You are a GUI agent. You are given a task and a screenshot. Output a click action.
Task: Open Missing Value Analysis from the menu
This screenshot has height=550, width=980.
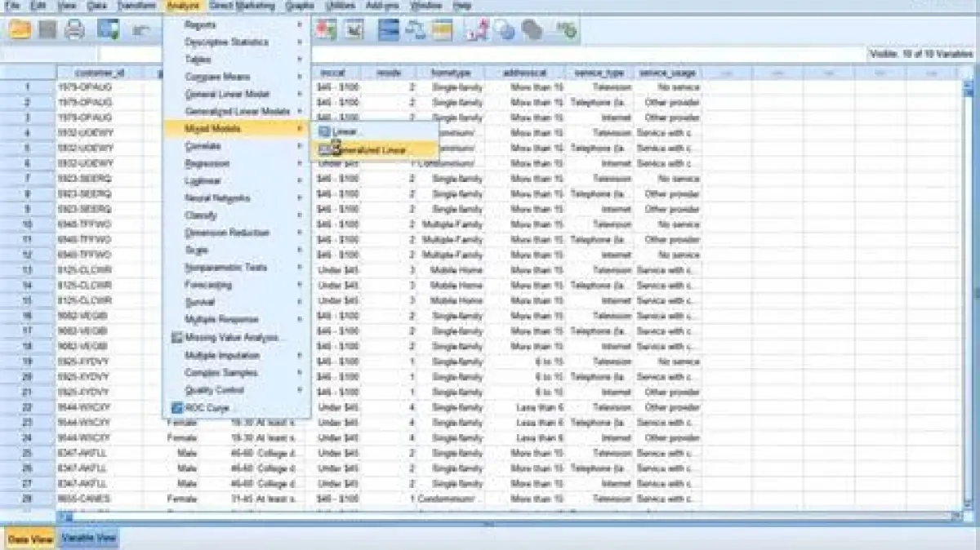tap(232, 337)
